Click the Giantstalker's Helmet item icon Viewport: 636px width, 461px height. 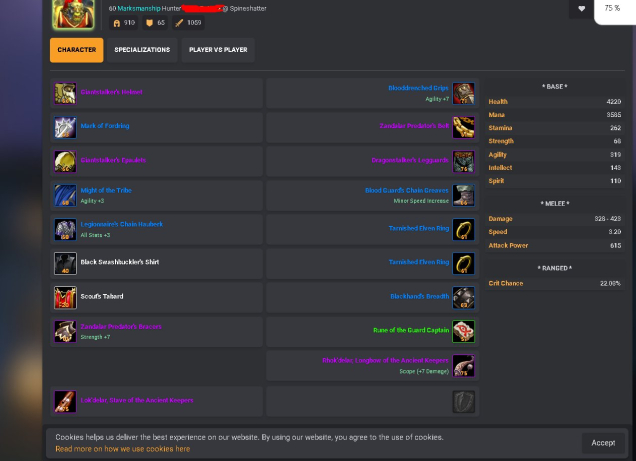(65, 93)
